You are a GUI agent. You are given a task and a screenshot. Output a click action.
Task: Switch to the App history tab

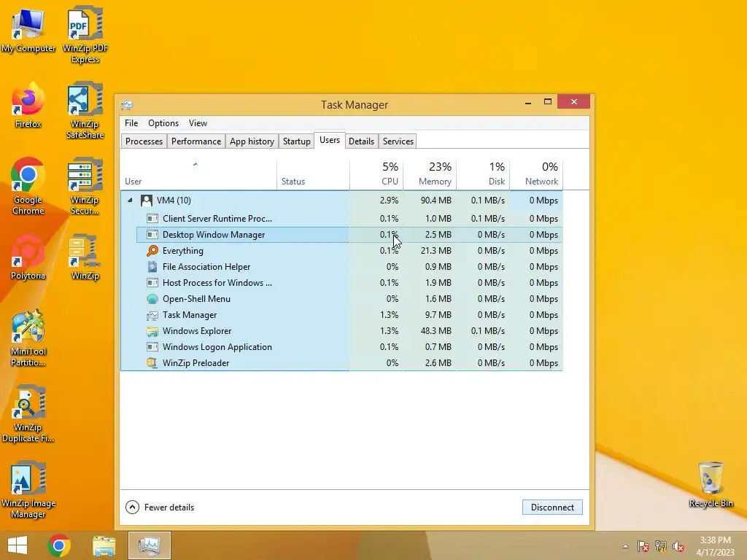(252, 141)
